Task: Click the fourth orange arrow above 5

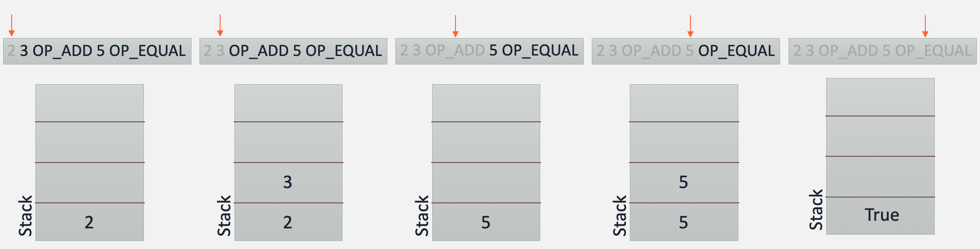Action: pyautogui.click(x=690, y=26)
